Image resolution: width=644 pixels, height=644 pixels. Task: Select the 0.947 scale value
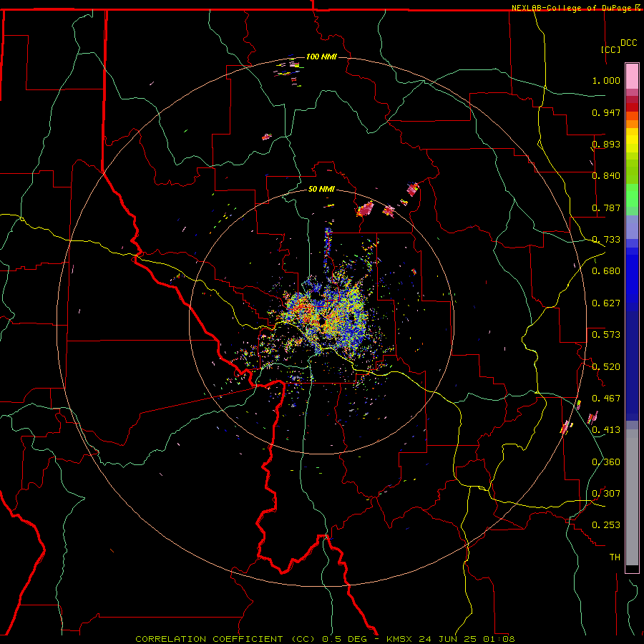606,112
